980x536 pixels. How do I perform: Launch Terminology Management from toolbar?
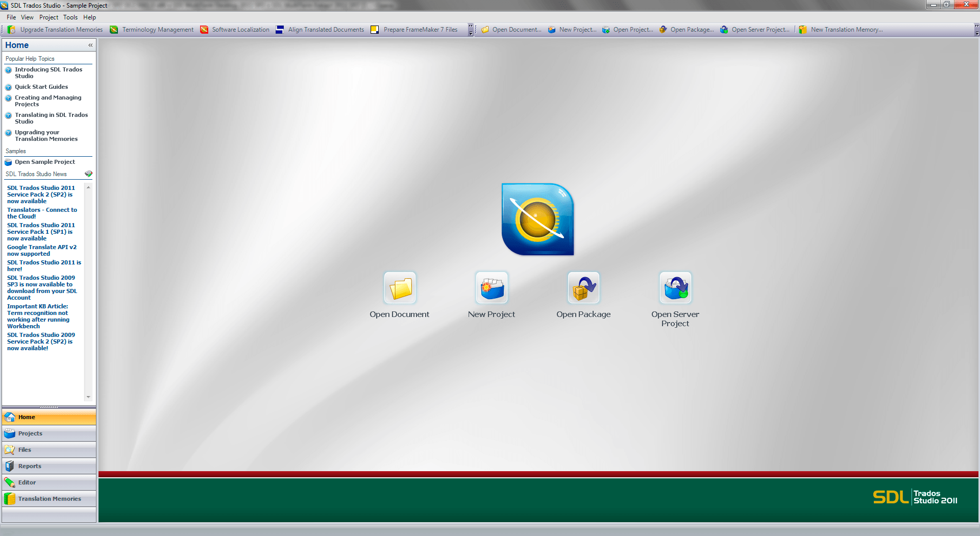click(152, 30)
